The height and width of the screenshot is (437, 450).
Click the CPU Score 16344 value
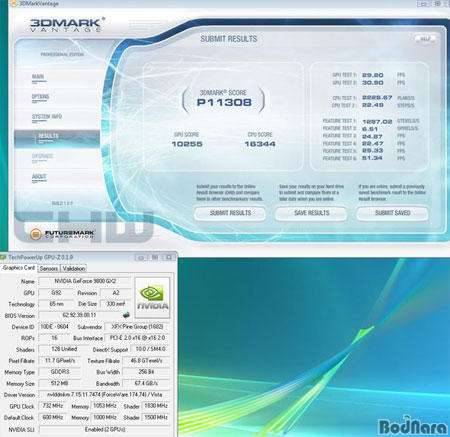260,144
